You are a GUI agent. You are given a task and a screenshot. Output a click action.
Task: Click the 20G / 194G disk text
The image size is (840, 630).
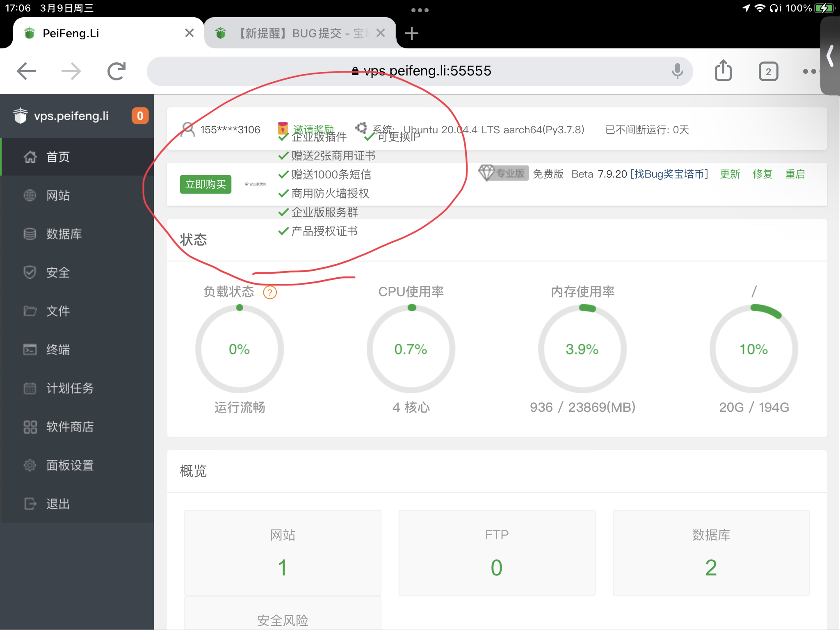[x=754, y=407]
